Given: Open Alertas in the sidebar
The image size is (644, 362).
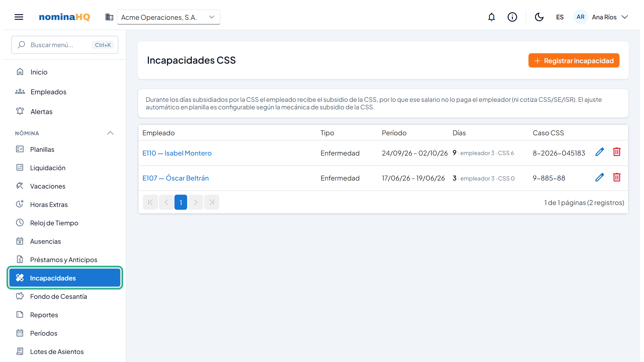Looking at the screenshot, I should (65, 111).
